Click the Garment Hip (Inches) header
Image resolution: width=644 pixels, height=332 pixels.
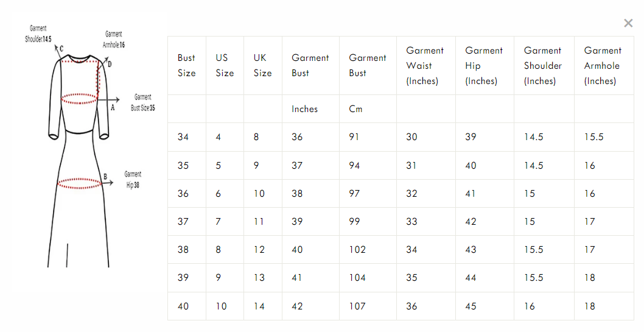coord(484,65)
